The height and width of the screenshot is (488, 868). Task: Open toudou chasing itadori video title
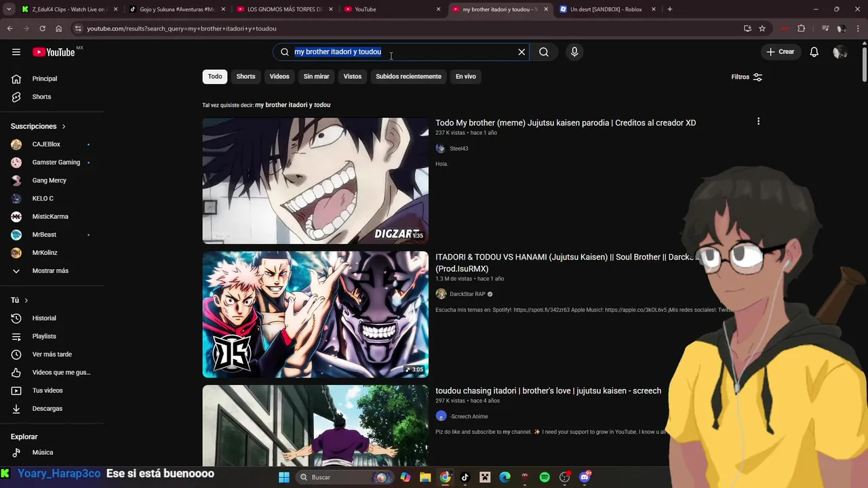(548, 391)
